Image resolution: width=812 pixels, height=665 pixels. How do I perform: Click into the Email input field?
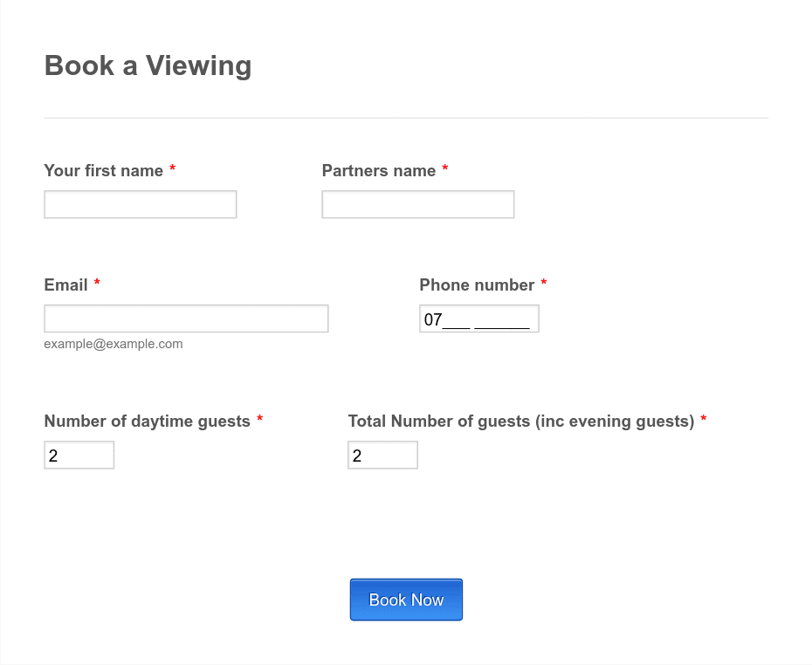click(187, 319)
